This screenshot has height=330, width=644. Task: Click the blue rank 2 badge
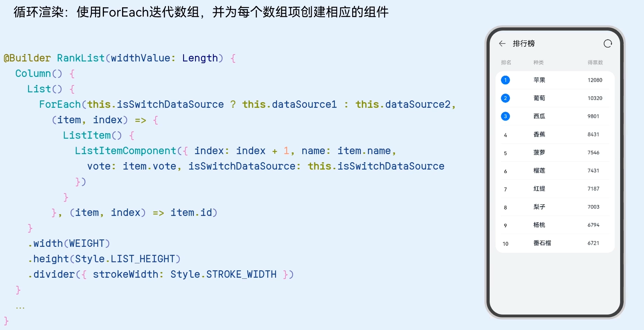click(505, 98)
